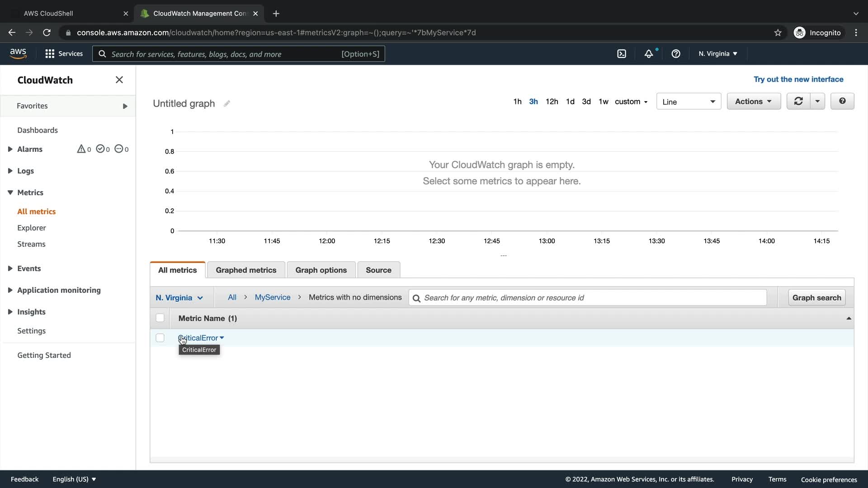868x488 pixels.
Task: Click the pencil icon to rename graph
Action: tap(227, 103)
